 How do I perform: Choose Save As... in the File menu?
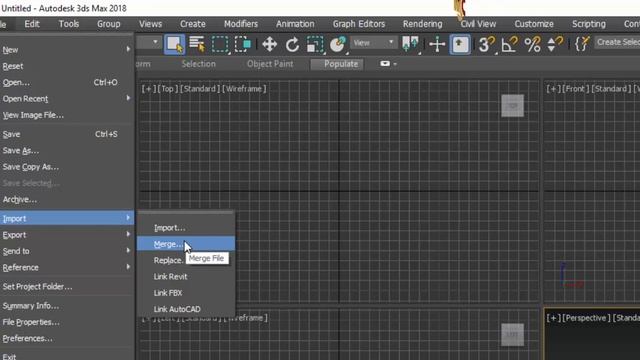coord(67,151)
